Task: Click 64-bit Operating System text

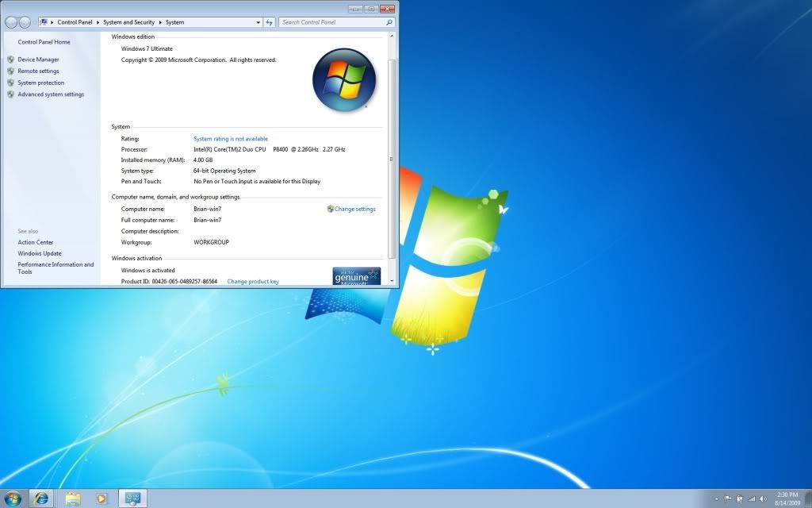Action: 224,171
